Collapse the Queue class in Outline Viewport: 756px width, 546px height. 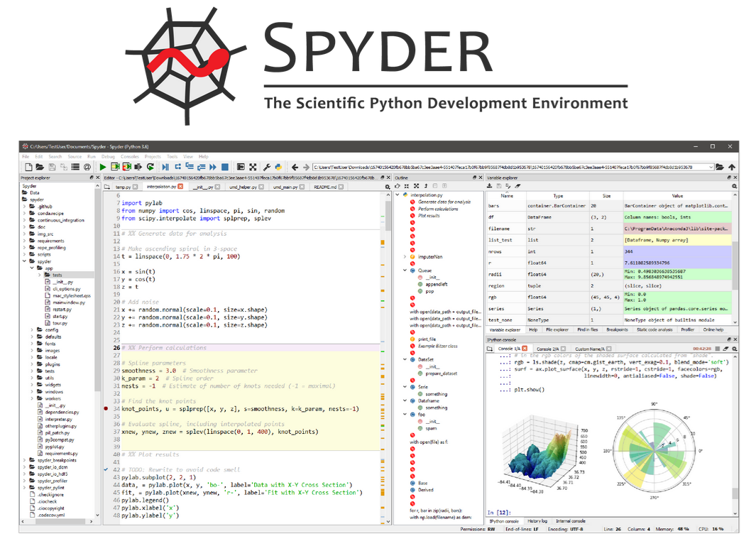click(405, 271)
